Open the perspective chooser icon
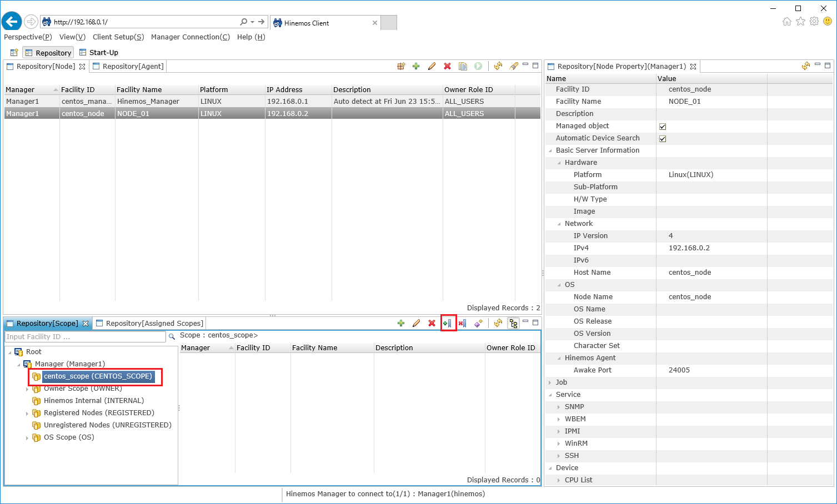The width and height of the screenshot is (837, 504). point(14,53)
